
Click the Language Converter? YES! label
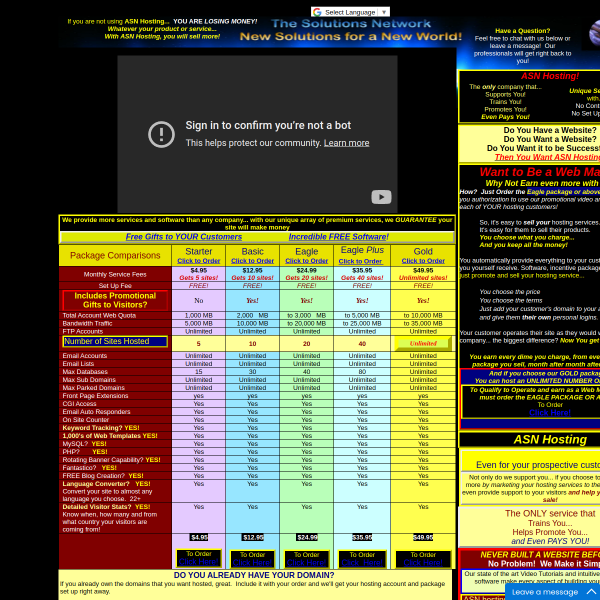(x=107, y=484)
